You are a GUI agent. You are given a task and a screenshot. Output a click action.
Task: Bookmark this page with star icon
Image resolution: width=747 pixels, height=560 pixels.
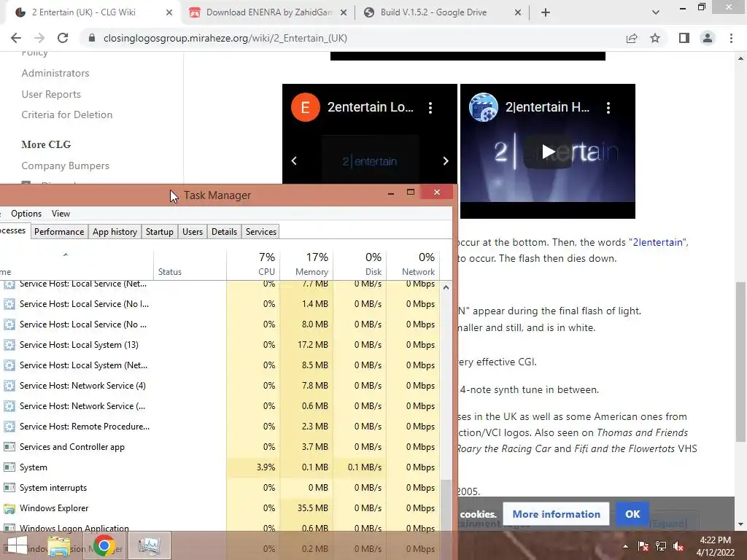tap(655, 38)
